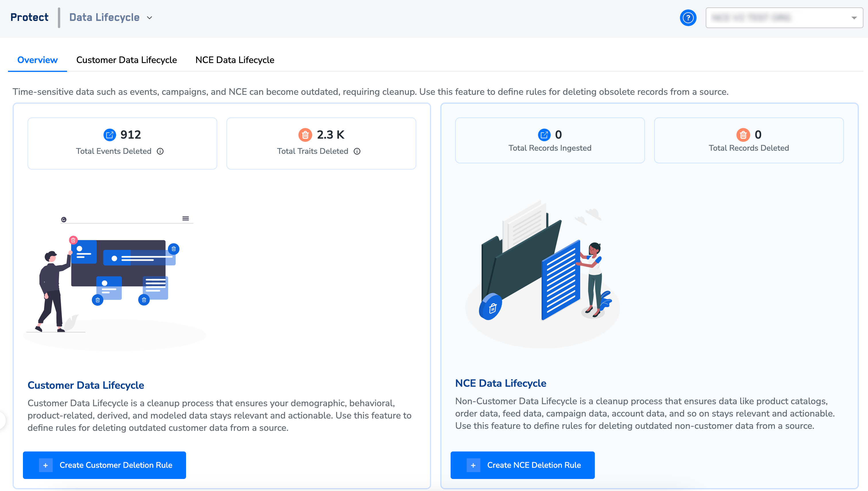The image size is (868, 491).
Task: Click the blue icon for Total Records Ingested
Action: pyautogui.click(x=544, y=135)
